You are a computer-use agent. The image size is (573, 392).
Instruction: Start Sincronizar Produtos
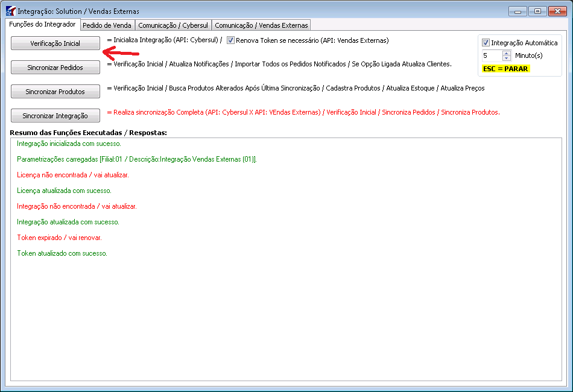click(55, 91)
